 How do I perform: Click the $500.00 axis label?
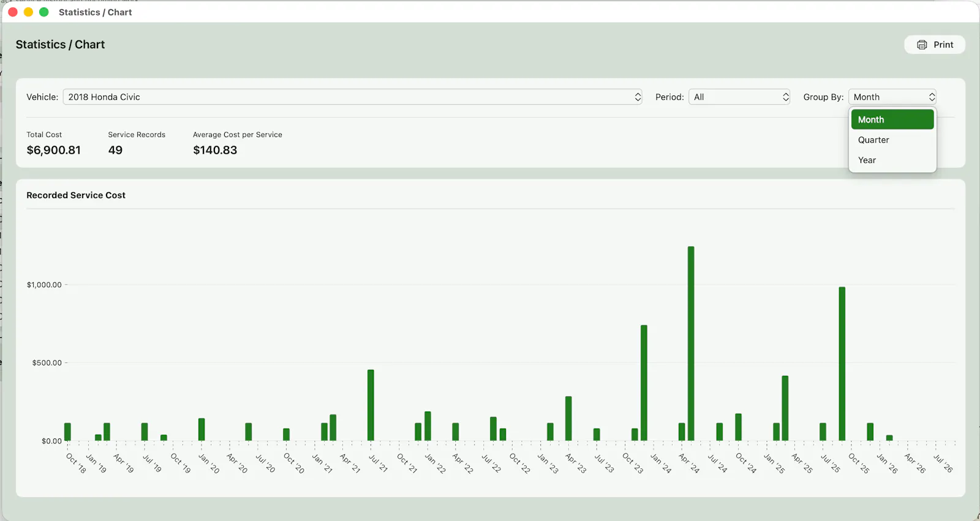tap(47, 362)
